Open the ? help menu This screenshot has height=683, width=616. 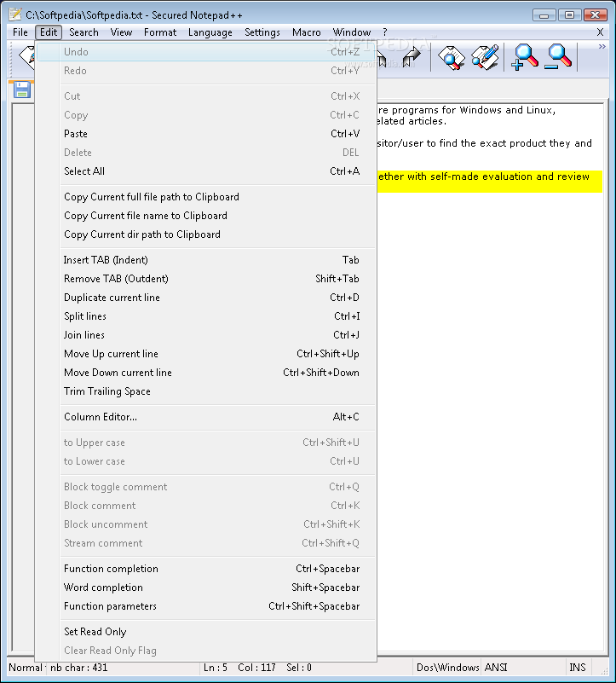tap(384, 32)
